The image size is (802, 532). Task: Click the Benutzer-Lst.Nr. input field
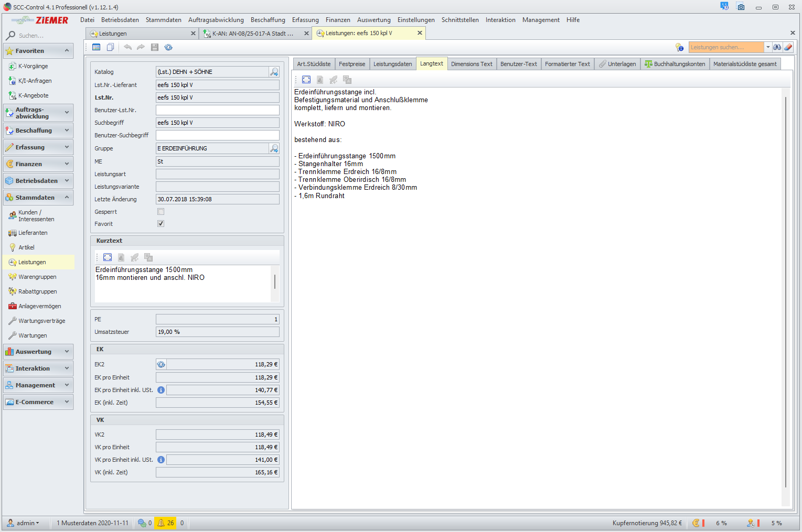coord(217,110)
